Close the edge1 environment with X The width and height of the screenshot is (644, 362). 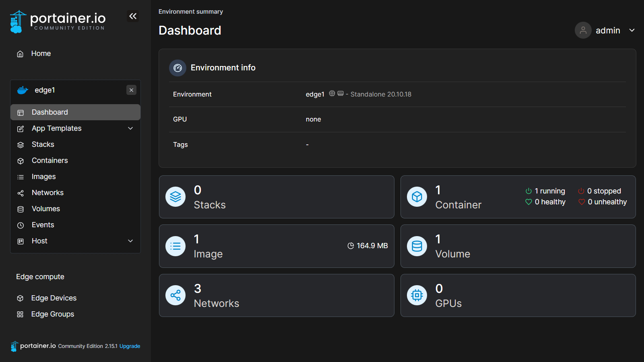[x=131, y=90]
